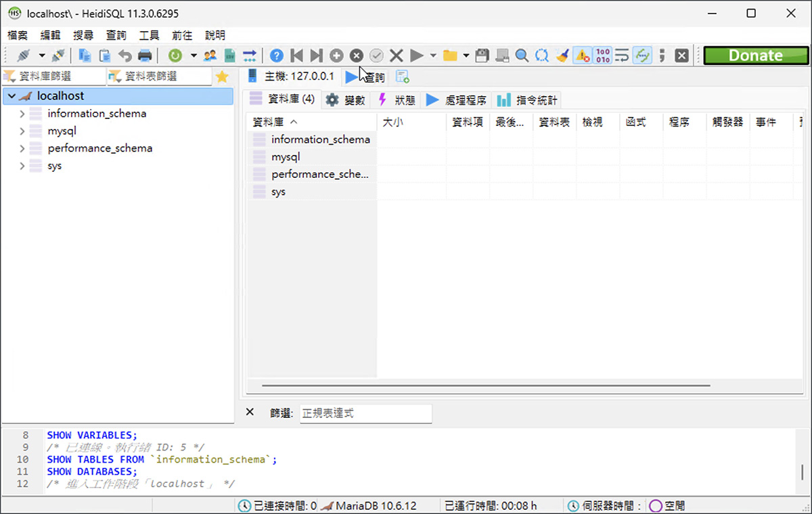Image resolution: width=812 pixels, height=514 pixels.
Task: Click the disconnect plug icon
Action: (x=59, y=55)
